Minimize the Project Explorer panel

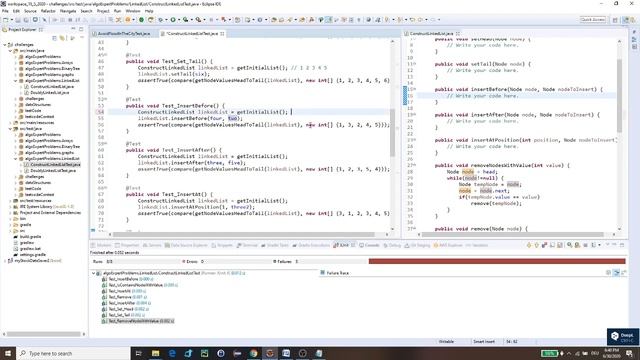(x=73, y=29)
